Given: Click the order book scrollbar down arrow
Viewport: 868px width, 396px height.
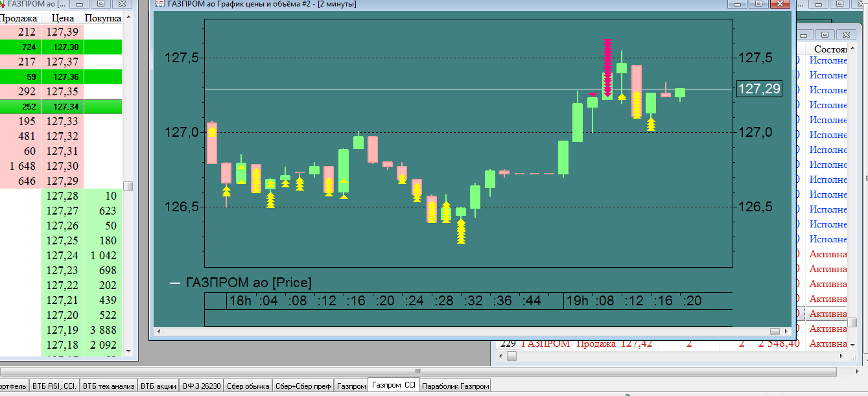Looking at the screenshot, I should pos(128,352).
